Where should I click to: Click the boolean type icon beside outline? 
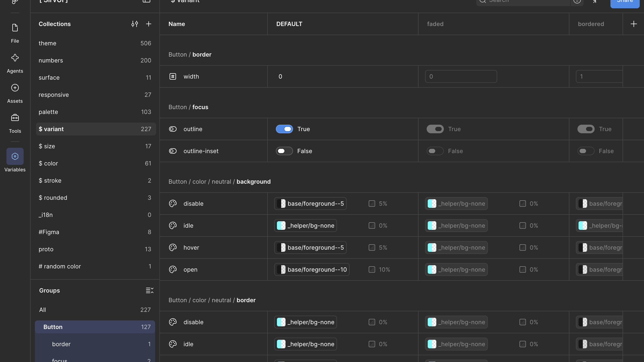pos(173,129)
